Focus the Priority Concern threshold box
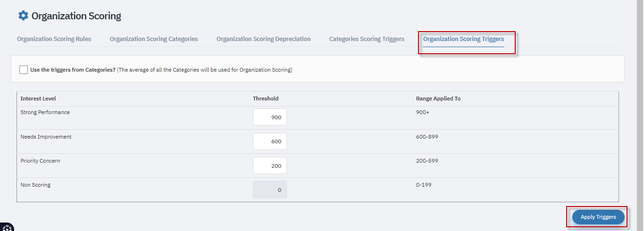Viewport: 644px width, 231px height. pyautogui.click(x=270, y=165)
